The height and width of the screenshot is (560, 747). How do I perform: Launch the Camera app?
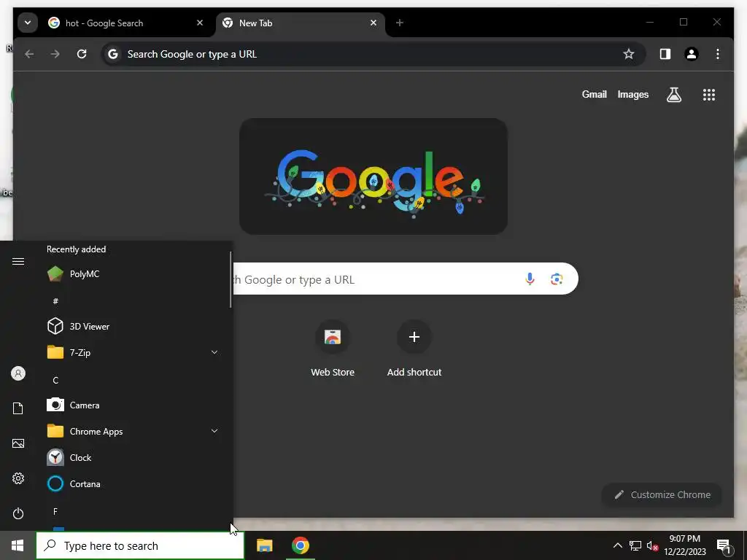pos(133,405)
